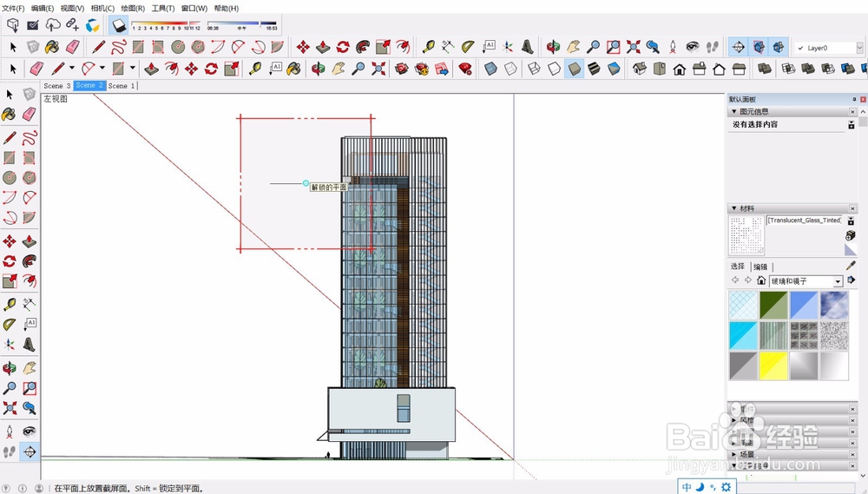Select the Axes tool in left toolbar

tap(10, 345)
